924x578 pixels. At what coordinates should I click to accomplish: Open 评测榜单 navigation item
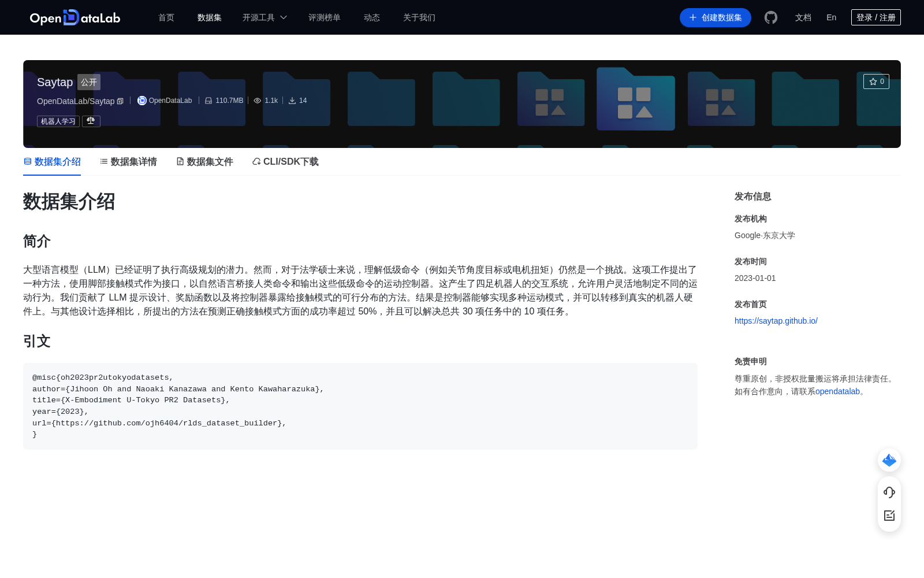(x=325, y=17)
